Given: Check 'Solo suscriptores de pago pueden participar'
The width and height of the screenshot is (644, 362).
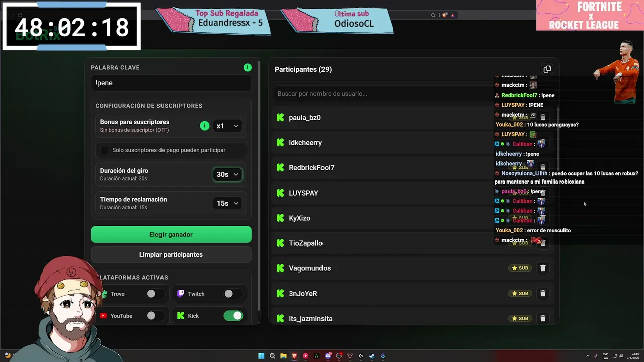Looking at the screenshot, I should tap(104, 150).
